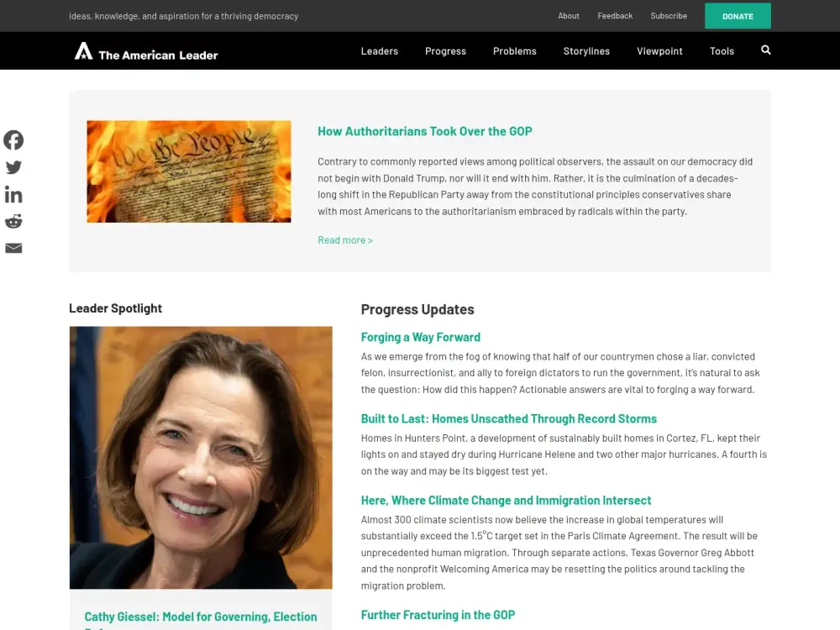The image size is (840, 630).
Task: Click the DONATE button
Action: [738, 16]
